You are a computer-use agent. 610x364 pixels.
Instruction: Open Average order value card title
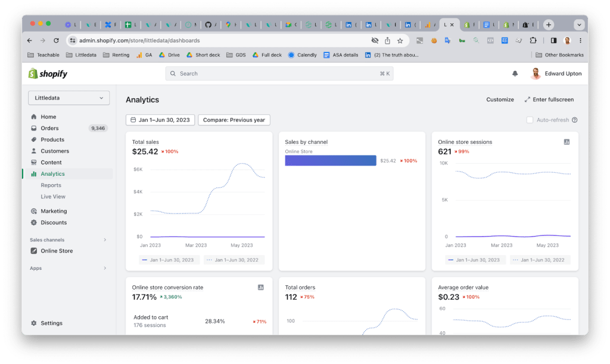(463, 287)
